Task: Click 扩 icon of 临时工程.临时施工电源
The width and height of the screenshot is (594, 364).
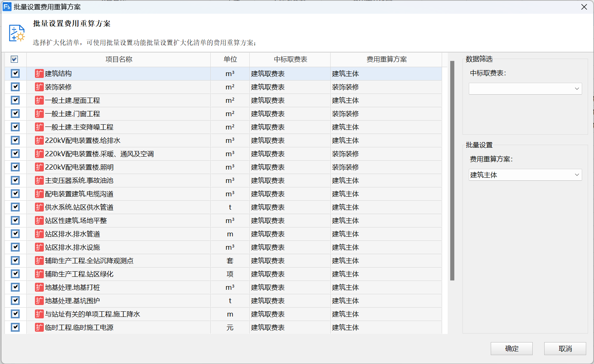Action: click(x=39, y=327)
